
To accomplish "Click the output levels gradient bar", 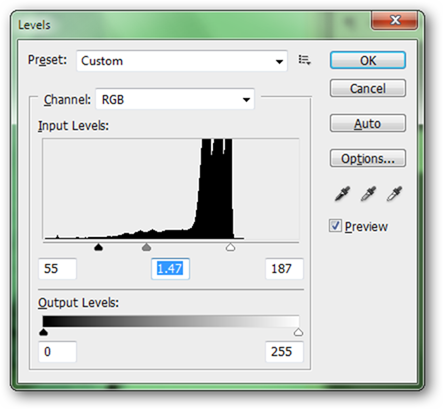I will tap(171, 321).
